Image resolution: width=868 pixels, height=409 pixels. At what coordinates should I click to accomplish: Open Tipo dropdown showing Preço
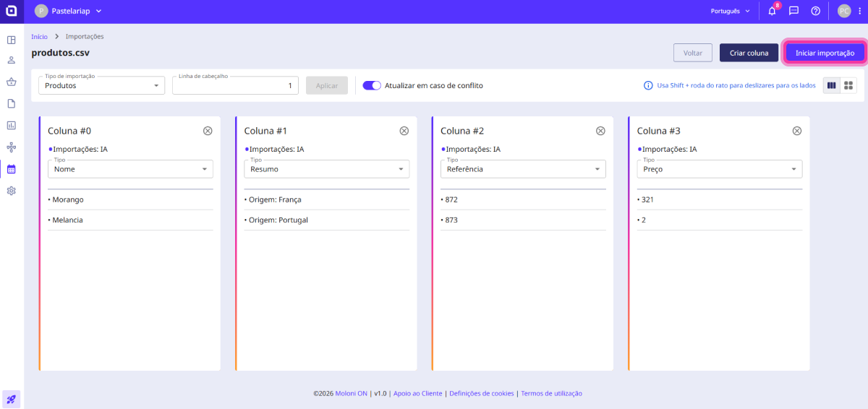tap(720, 169)
